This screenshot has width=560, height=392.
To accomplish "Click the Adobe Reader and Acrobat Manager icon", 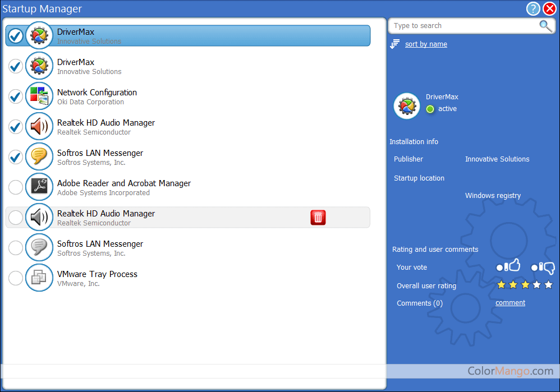I will (x=39, y=187).
